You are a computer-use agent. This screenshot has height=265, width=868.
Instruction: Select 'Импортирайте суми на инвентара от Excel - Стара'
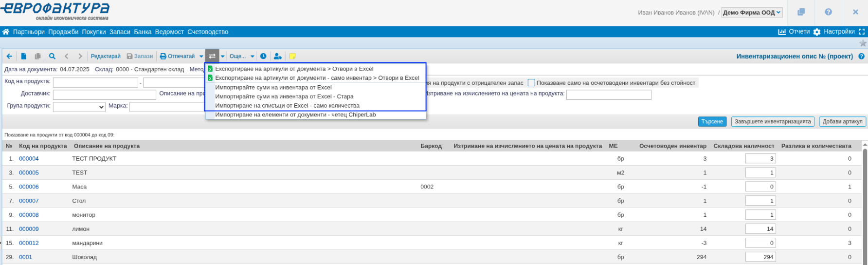pyautogui.click(x=284, y=96)
